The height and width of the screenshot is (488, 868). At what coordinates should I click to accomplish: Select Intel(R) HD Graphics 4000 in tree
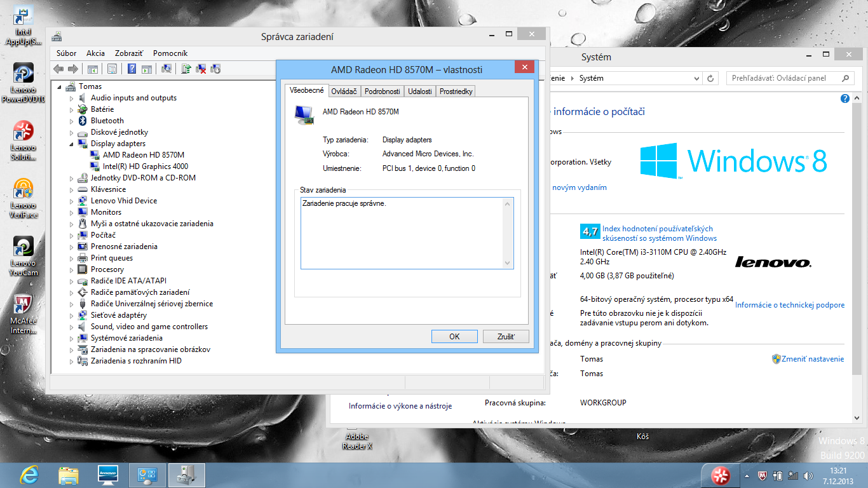146,166
